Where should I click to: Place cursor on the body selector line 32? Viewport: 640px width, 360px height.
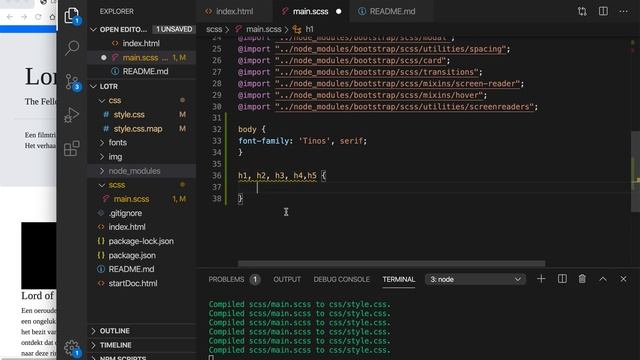(247, 129)
